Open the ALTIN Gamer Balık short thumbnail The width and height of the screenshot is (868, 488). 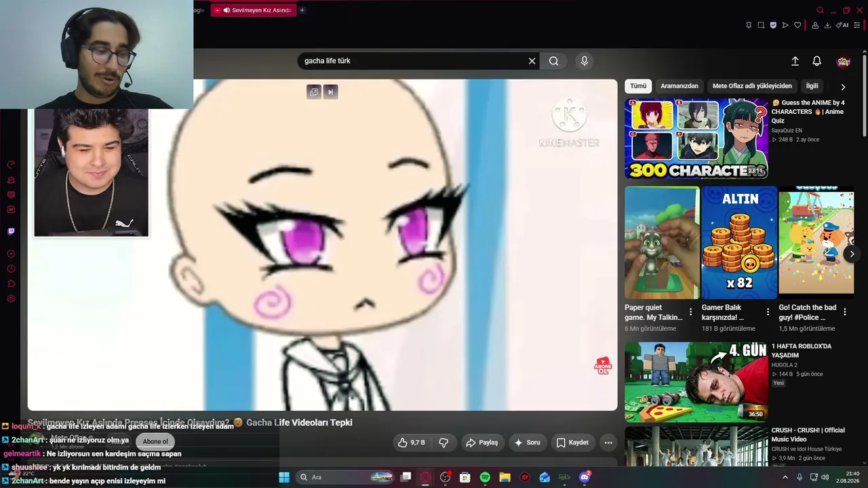[739, 243]
